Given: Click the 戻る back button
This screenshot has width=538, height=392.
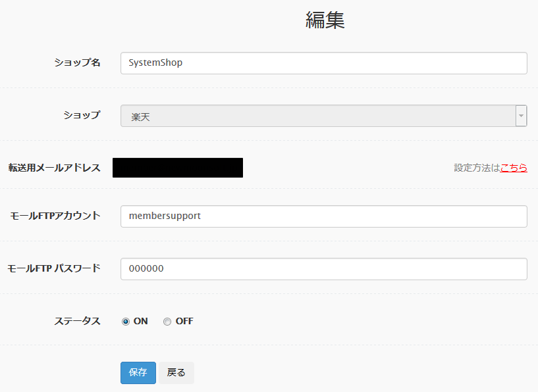Looking at the screenshot, I should coord(176,372).
